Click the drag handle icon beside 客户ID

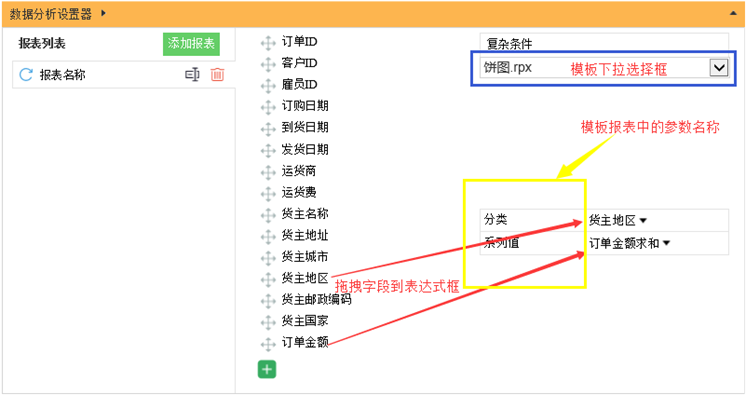pos(268,64)
